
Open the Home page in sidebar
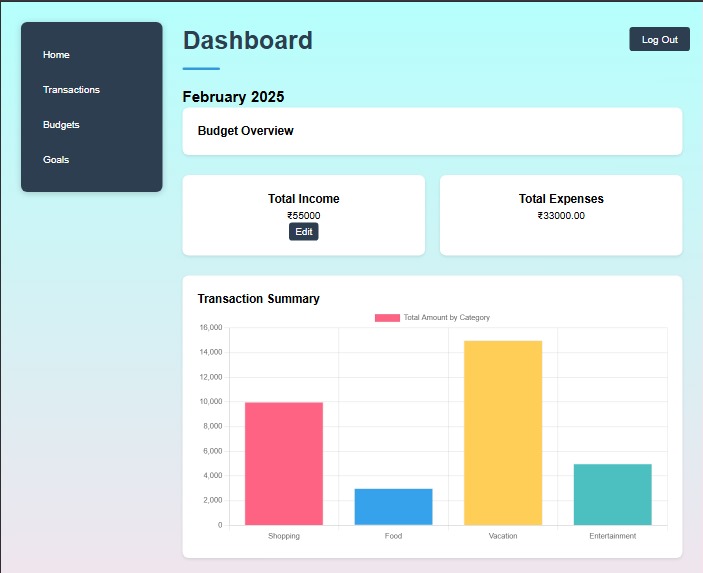point(56,55)
